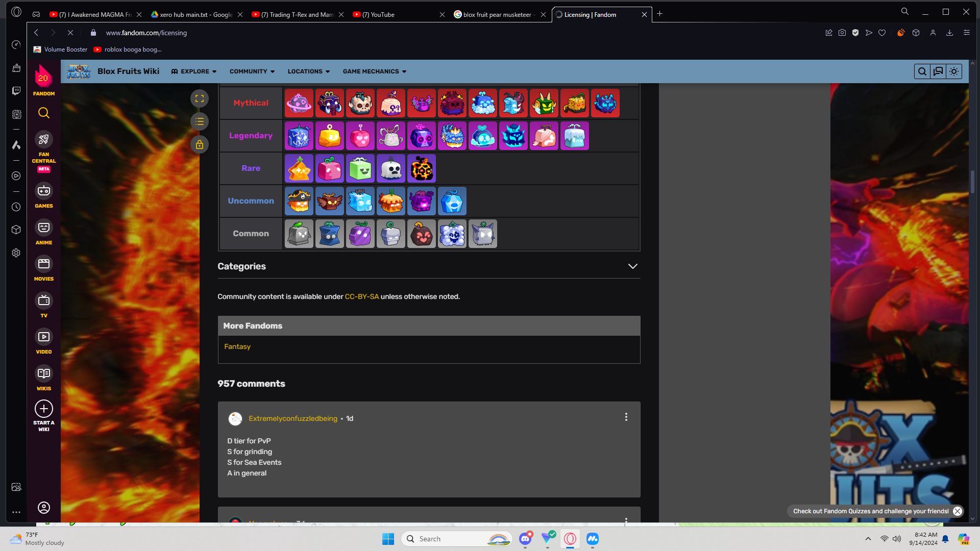Click the Mythical rarity label
980x551 pixels.
(x=251, y=103)
